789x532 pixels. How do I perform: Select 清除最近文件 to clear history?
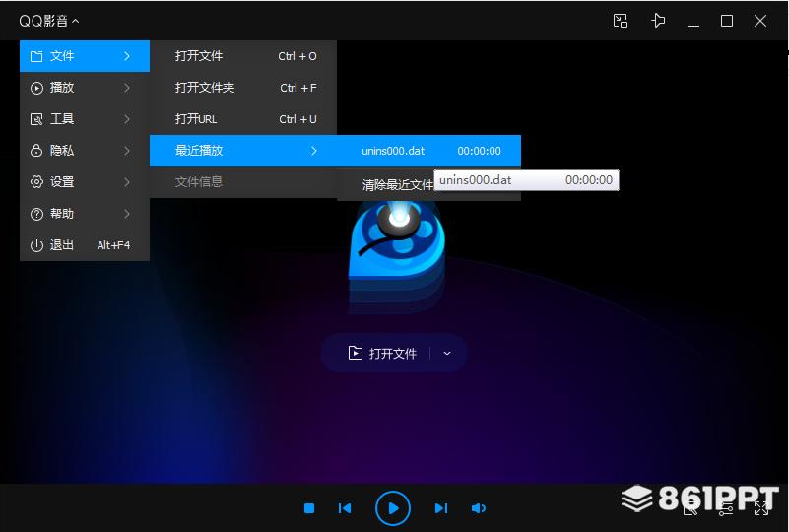click(x=398, y=184)
